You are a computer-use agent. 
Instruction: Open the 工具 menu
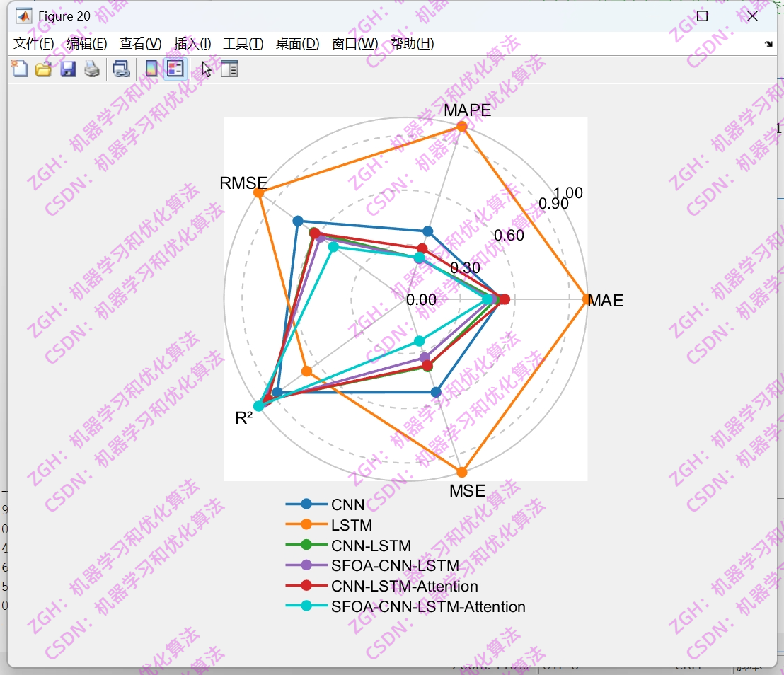click(243, 43)
